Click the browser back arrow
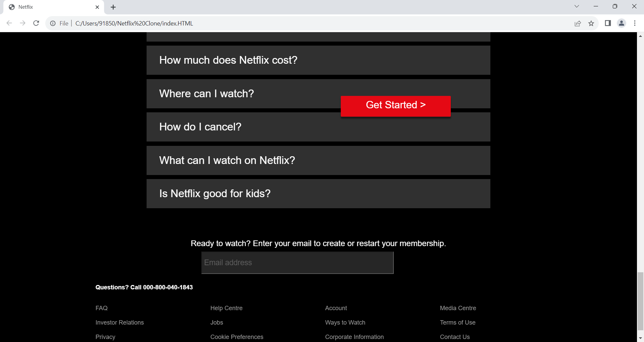The image size is (644, 342). pyautogui.click(x=9, y=23)
